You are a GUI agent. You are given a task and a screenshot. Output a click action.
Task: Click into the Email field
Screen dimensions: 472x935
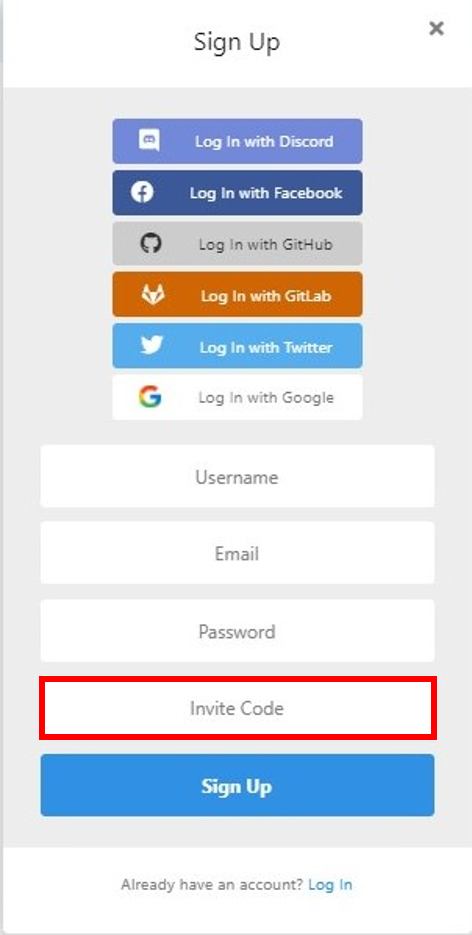coord(237,553)
